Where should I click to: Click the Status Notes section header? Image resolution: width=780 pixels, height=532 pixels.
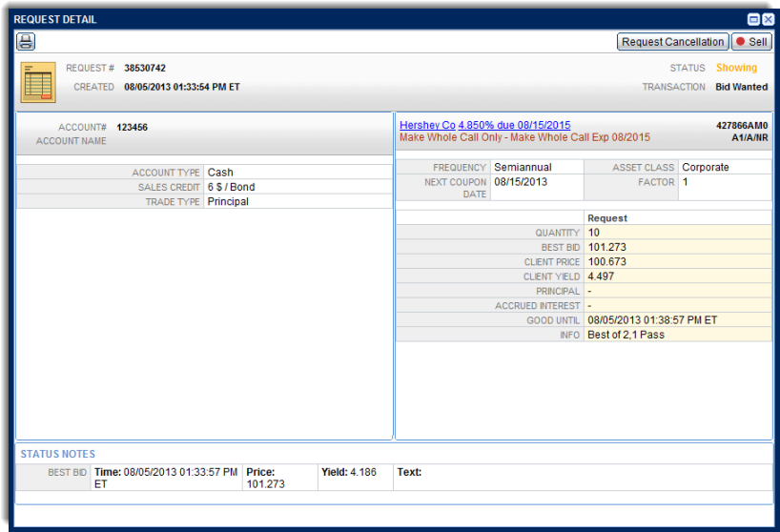(58, 454)
